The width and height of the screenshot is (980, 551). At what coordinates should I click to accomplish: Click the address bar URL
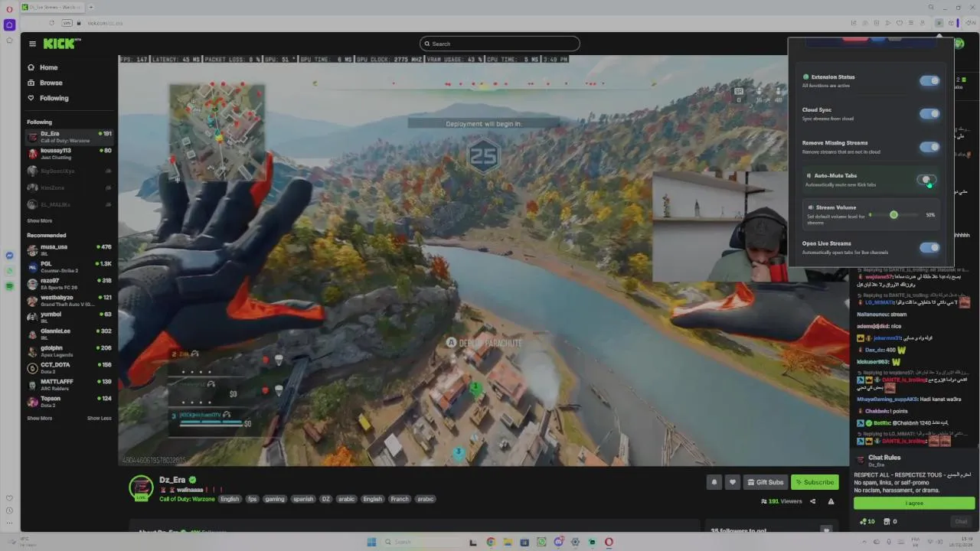coord(106,23)
